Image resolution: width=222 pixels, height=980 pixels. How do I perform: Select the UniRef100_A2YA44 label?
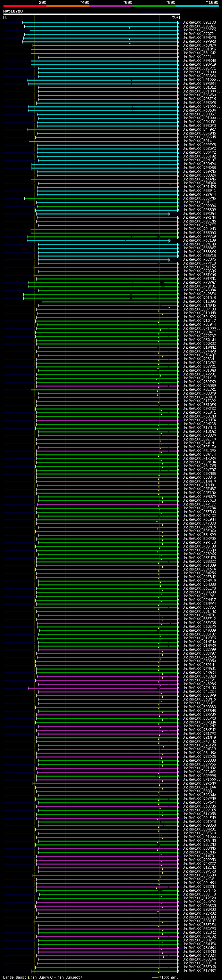199,194
